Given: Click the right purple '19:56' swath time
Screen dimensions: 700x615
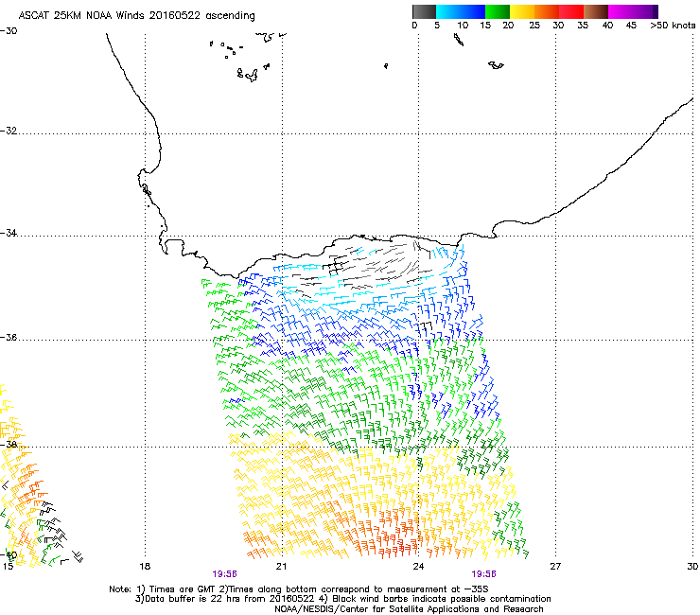Looking at the screenshot, I should tap(483, 574).
